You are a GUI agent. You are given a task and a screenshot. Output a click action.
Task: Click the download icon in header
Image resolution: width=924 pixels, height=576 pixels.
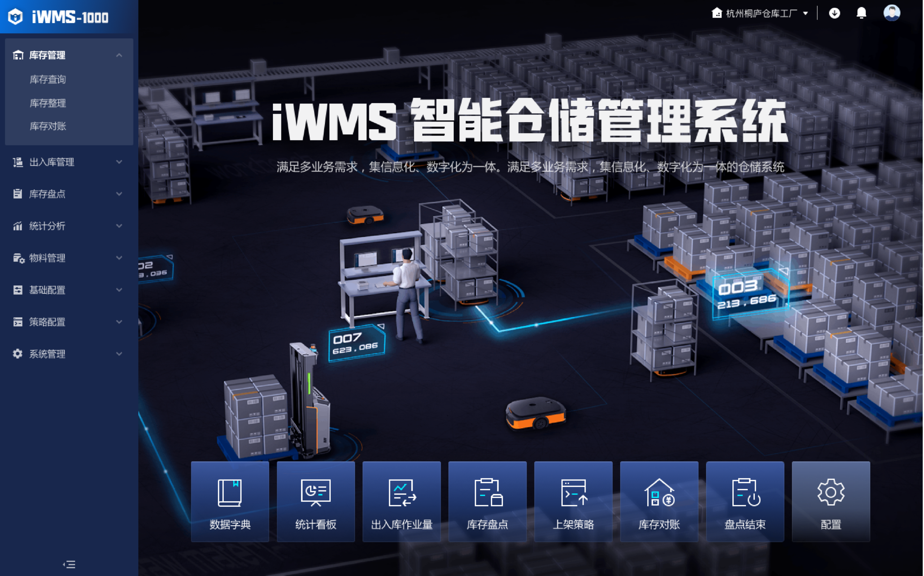[834, 13]
